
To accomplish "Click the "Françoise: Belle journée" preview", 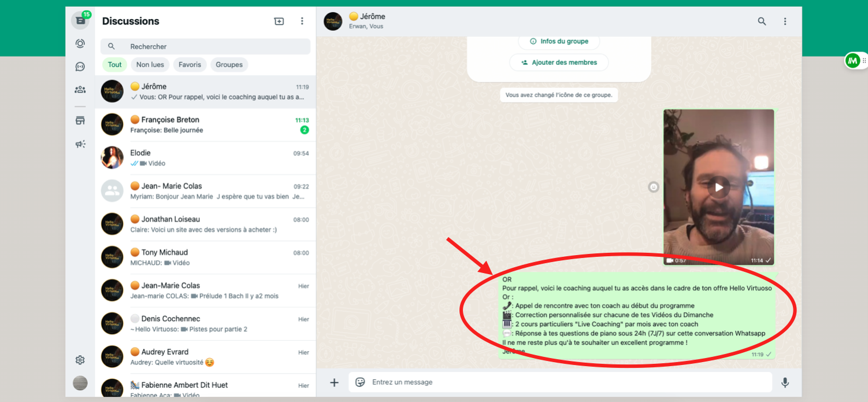I will tap(167, 131).
